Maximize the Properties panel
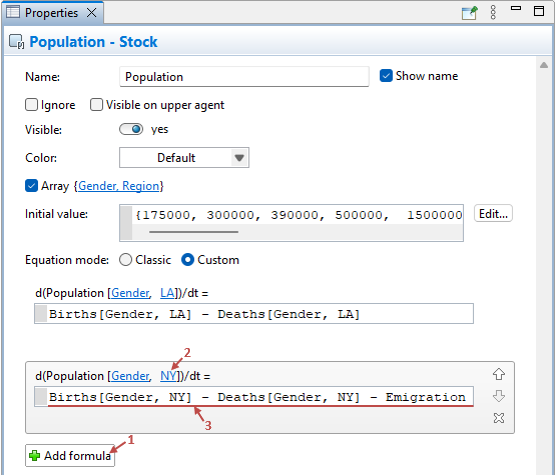Screen dimensions: 555x475 point(539,11)
